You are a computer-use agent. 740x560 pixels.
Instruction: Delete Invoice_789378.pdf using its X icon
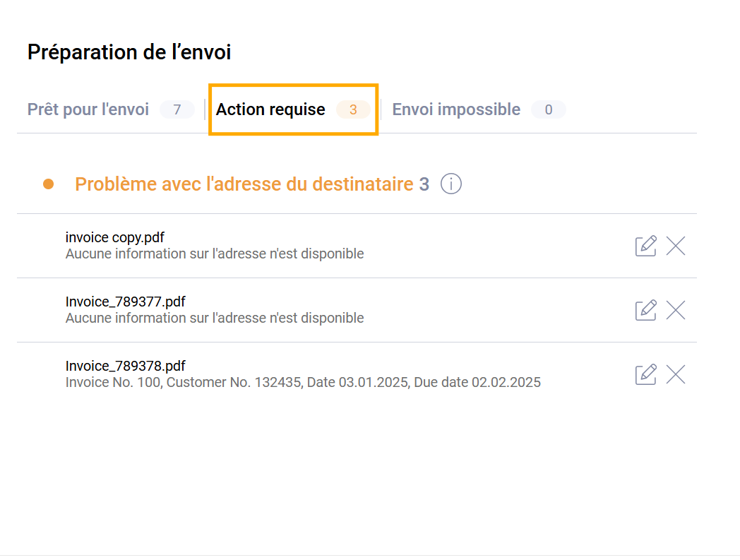[x=676, y=374]
